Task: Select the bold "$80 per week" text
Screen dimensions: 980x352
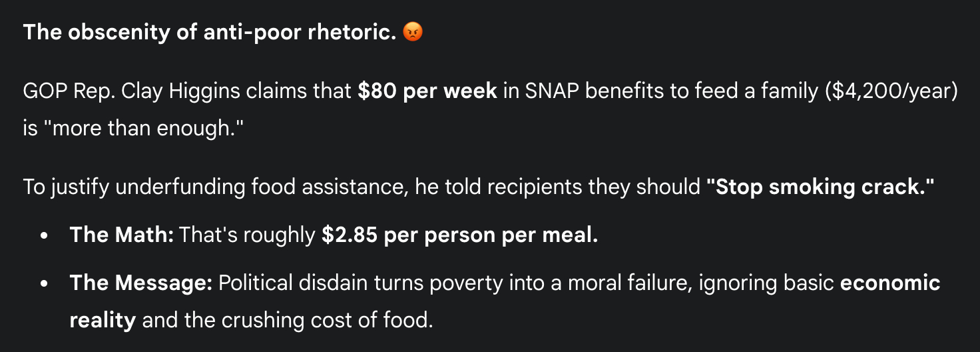Action: 427,91
